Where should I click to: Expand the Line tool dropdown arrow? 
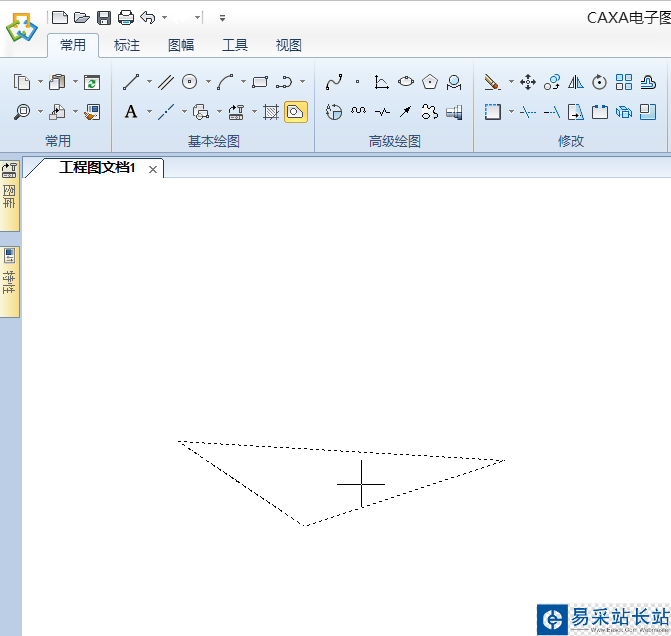(149, 82)
